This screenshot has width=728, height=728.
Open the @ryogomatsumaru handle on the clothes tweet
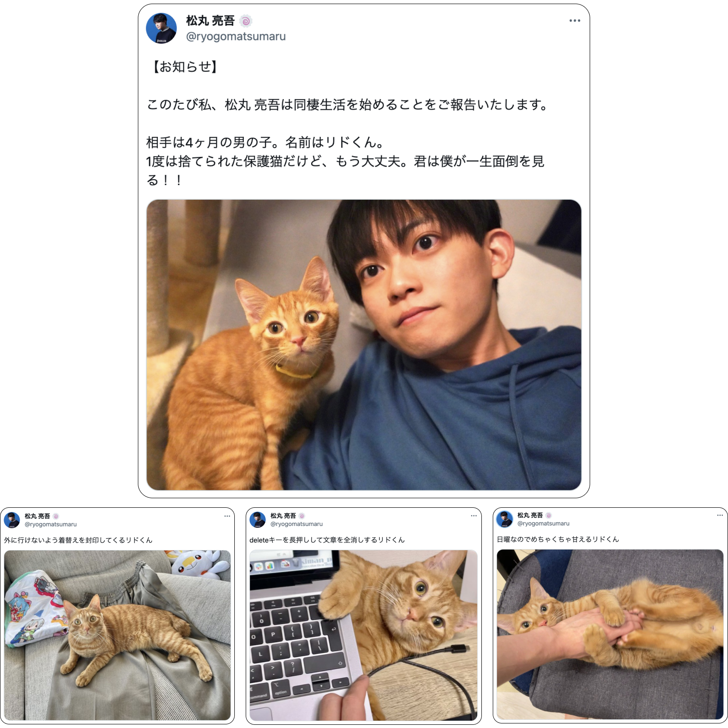(51, 524)
